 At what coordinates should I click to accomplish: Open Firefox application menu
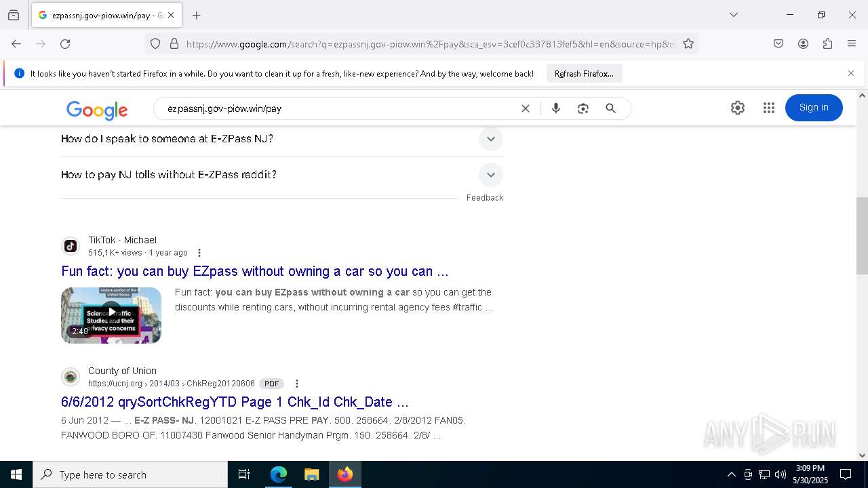pyautogui.click(x=852, y=43)
